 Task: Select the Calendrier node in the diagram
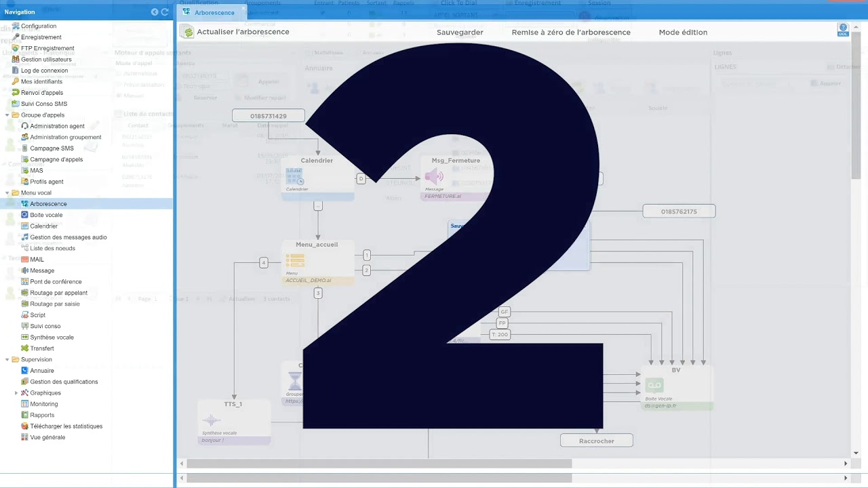pyautogui.click(x=317, y=178)
